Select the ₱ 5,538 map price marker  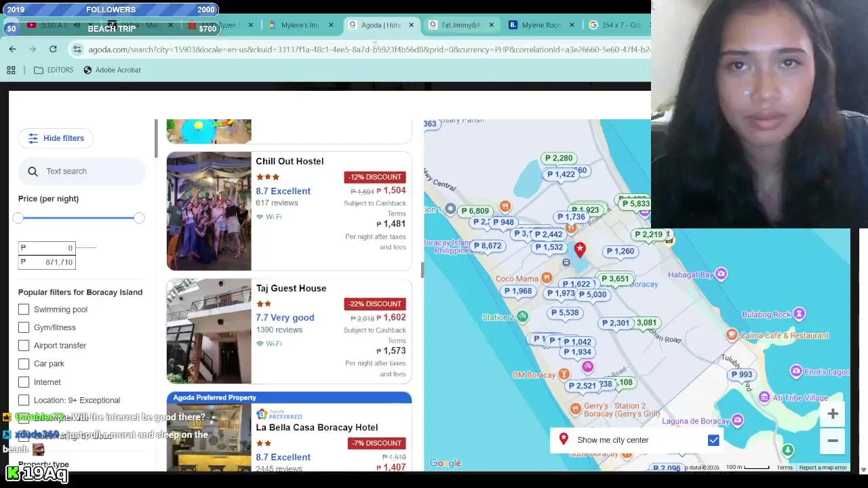565,313
